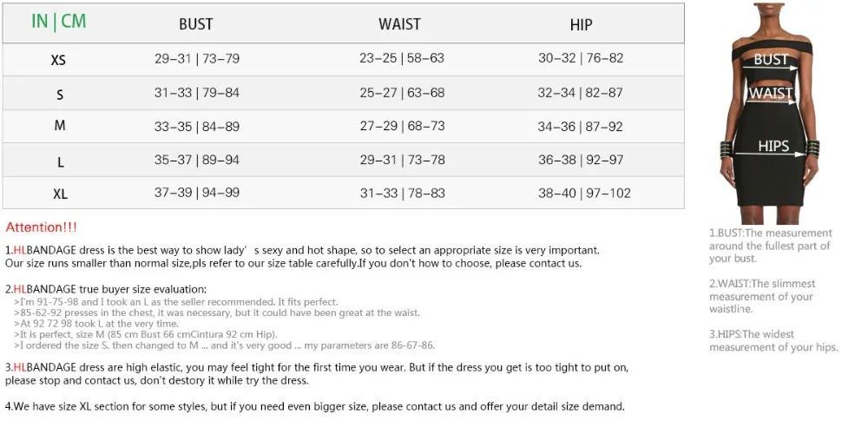This screenshot has width=868, height=434.
Task: Click the BUST arrow label on model image
Action: click(x=771, y=59)
